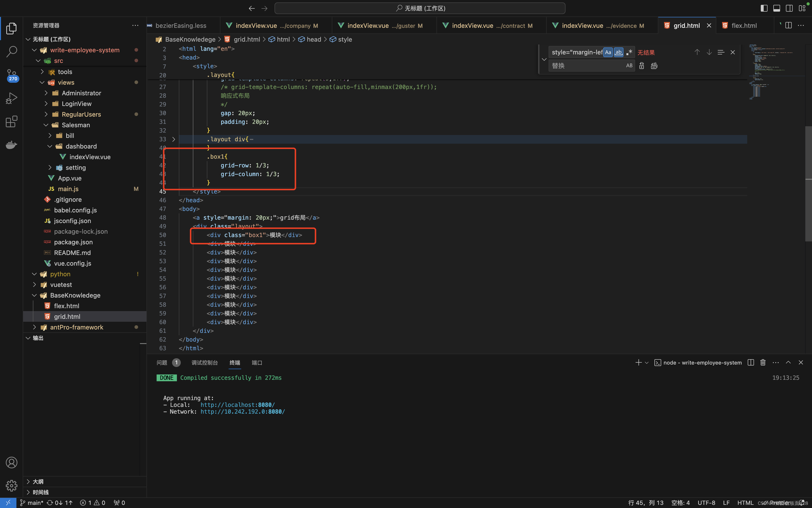Toggle primary side bar layout icon
Image resolution: width=812 pixels, height=508 pixels.
[x=764, y=8]
